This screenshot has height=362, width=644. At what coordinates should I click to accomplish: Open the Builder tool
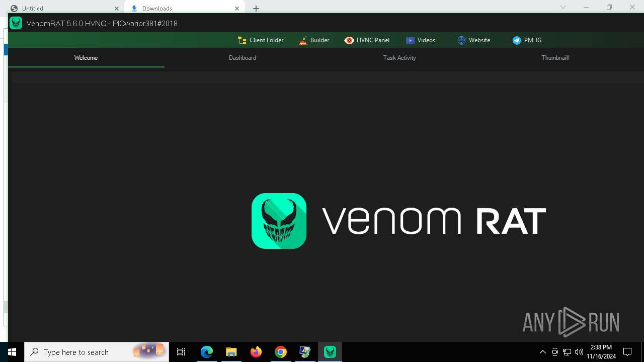click(314, 40)
